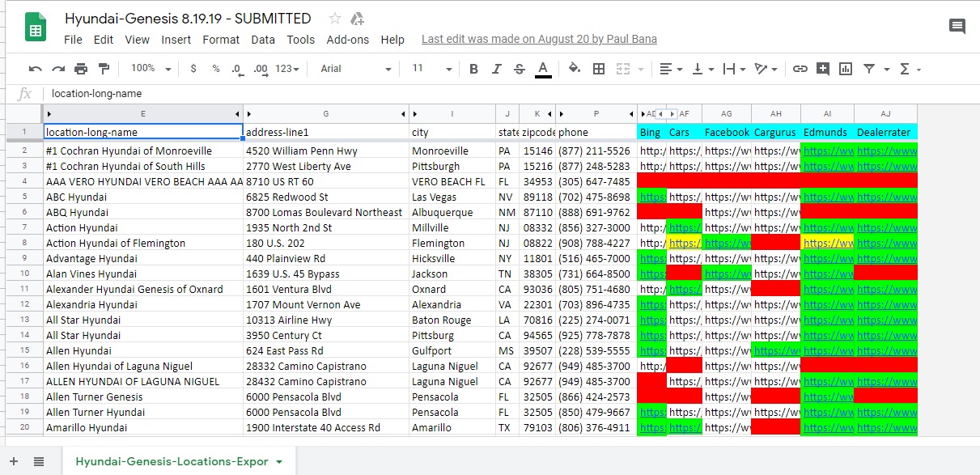Image resolution: width=980 pixels, height=475 pixels.
Task: Increase decimal places
Action: [x=261, y=69]
